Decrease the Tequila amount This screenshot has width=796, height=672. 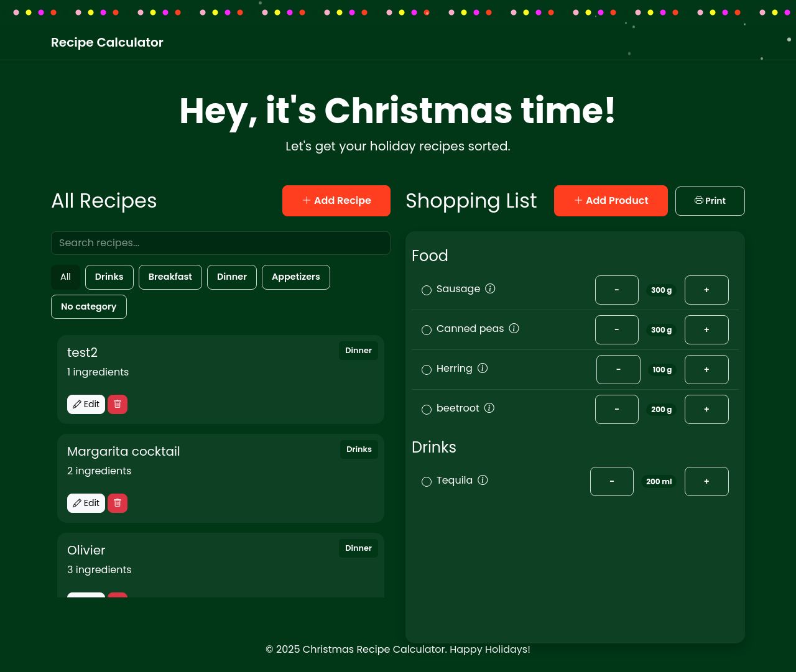point(611,481)
